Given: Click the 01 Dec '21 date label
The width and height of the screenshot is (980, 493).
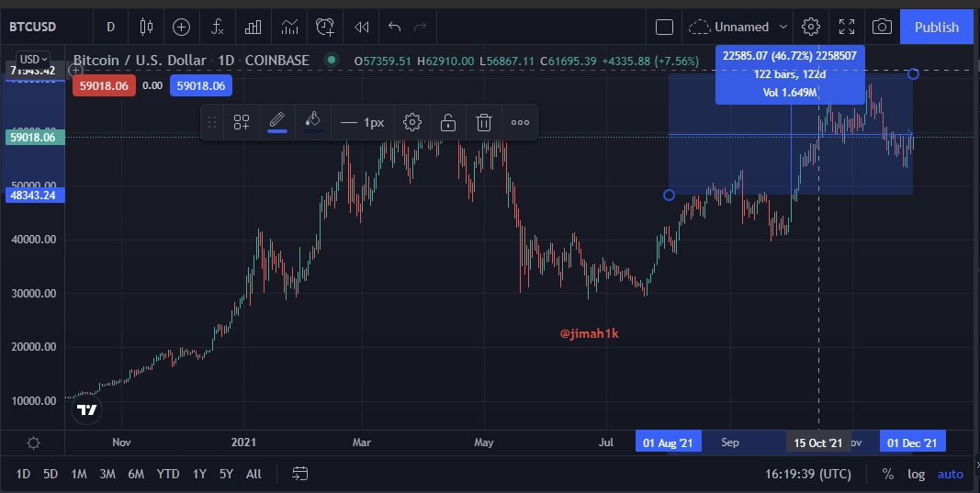Looking at the screenshot, I should [913, 443].
